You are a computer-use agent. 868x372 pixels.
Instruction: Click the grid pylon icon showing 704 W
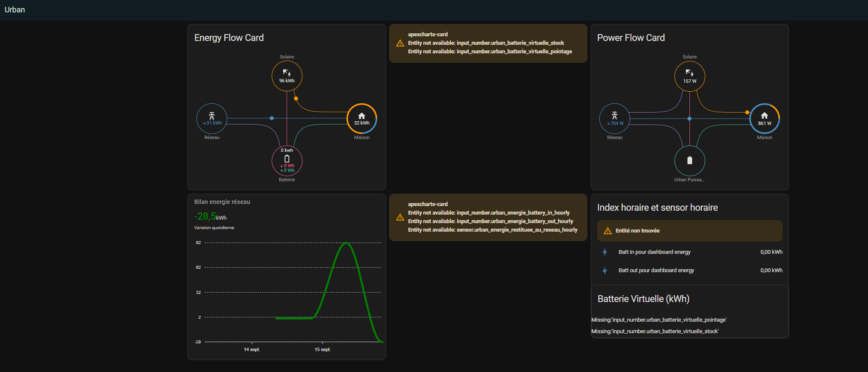point(614,116)
